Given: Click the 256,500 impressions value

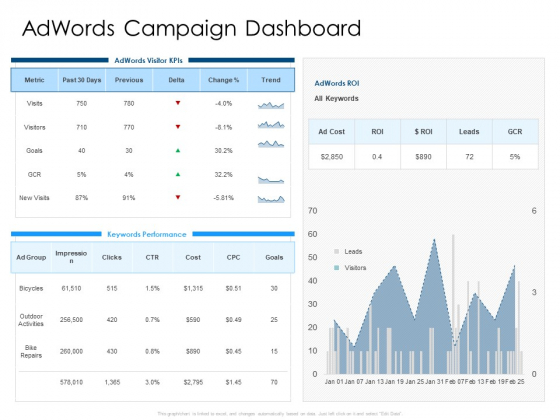Looking at the screenshot, I should 71,320.
